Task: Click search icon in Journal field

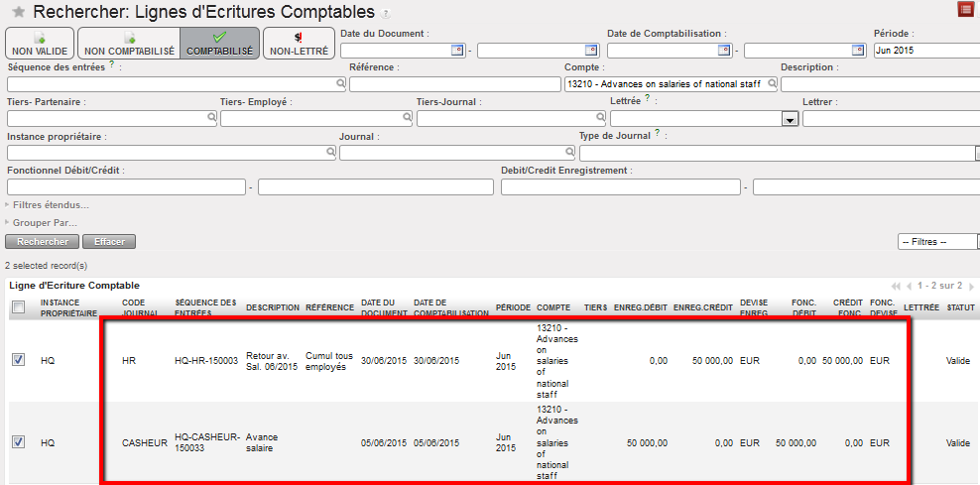Action: click(x=569, y=153)
